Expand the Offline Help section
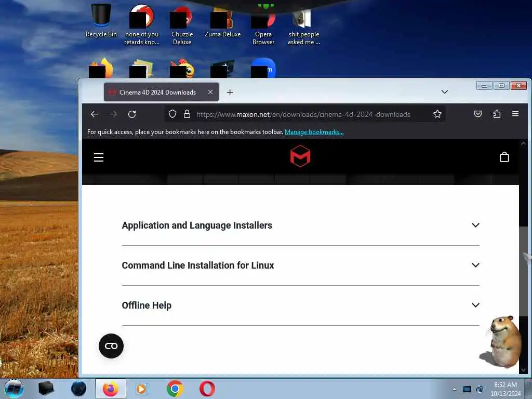This screenshot has height=399, width=532. (x=475, y=305)
